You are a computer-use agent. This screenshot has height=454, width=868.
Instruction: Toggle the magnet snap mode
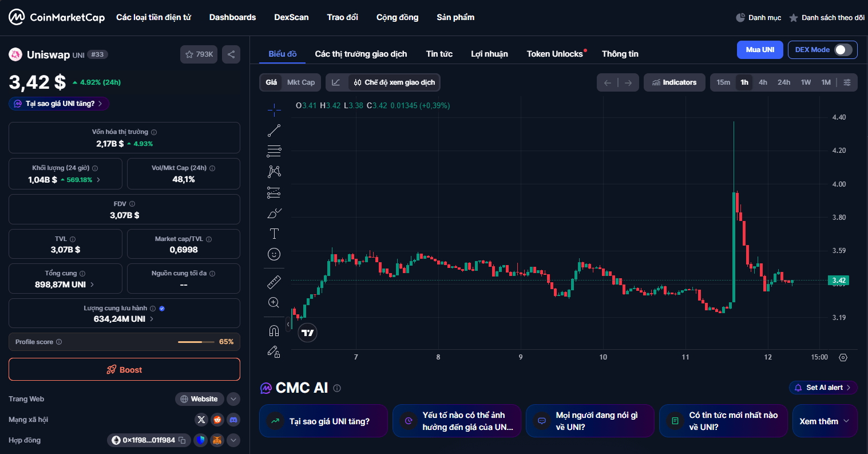pyautogui.click(x=274, y=330)
